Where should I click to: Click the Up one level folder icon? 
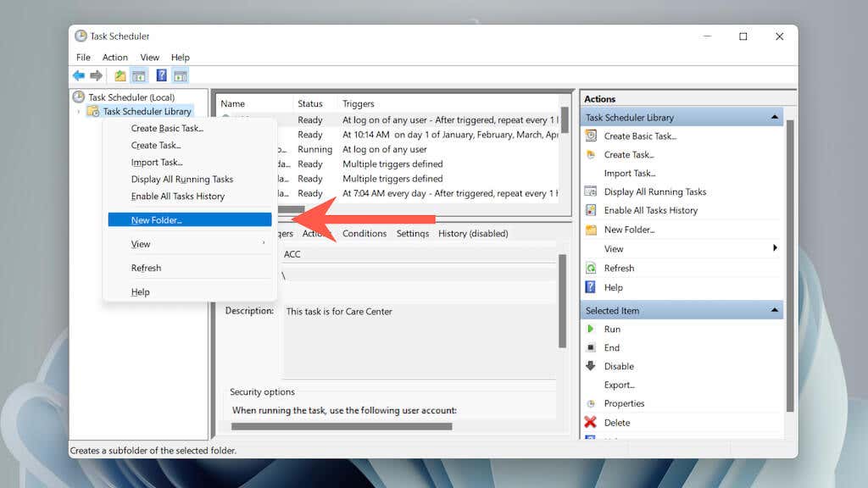tap(120, 75)
